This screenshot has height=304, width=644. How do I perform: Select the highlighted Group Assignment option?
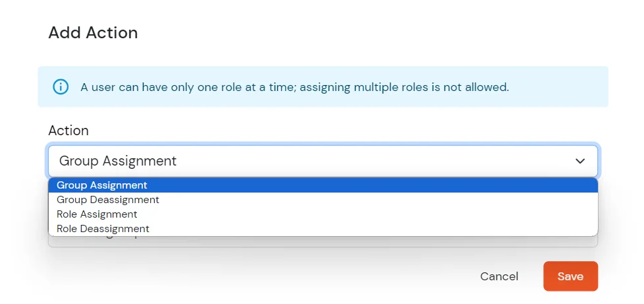click(102, 185)
